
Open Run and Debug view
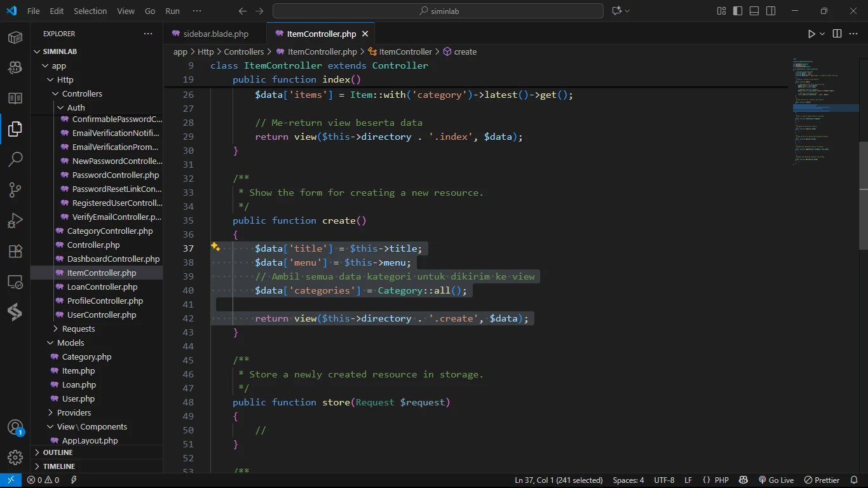coord(15,220)
